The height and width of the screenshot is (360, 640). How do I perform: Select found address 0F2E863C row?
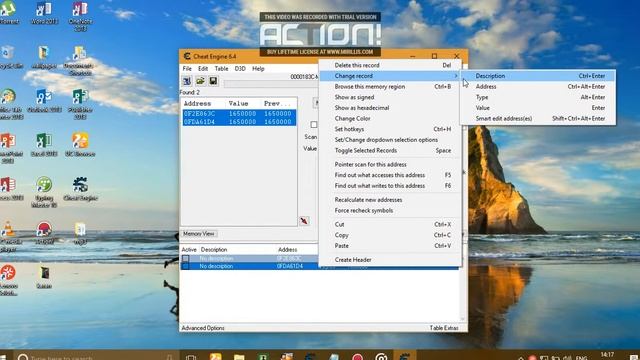point(239,113)
